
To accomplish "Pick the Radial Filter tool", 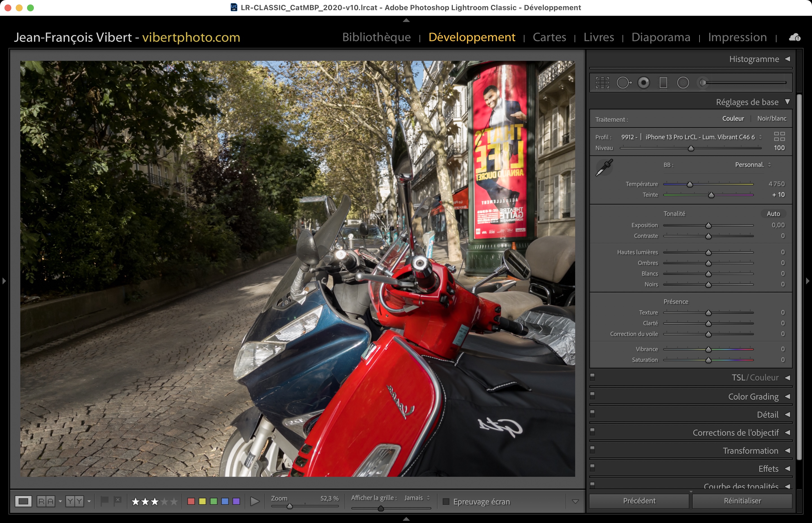I will (x=683, y=83).
